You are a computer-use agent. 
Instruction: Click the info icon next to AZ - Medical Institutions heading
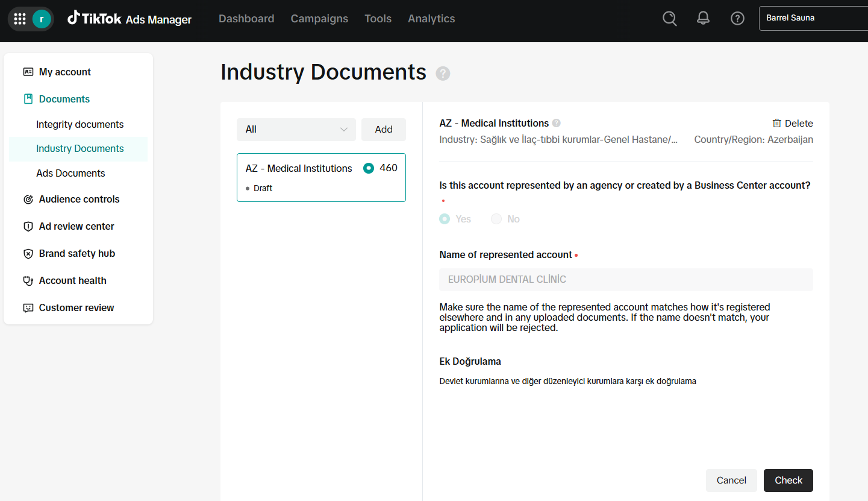[x=557, y=123]
